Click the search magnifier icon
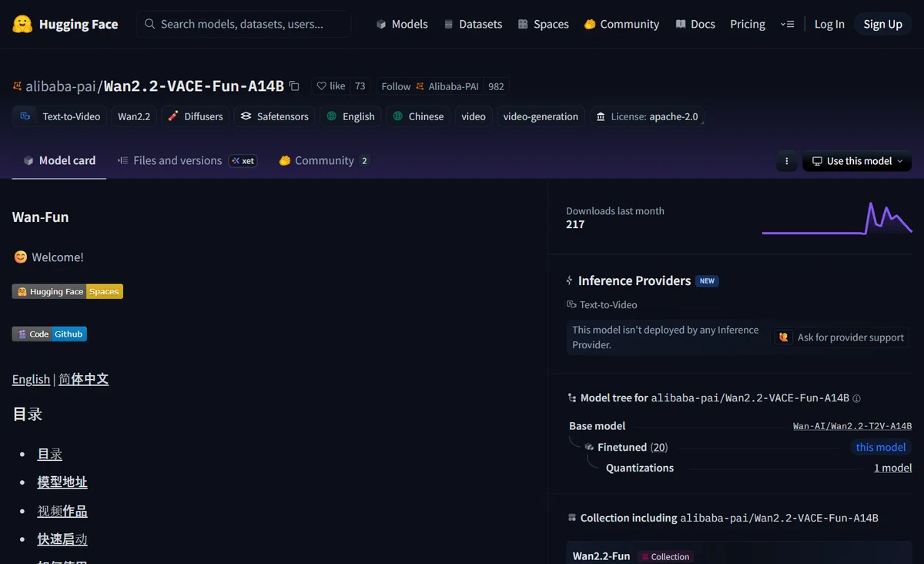This screenshot has width=924, height=564. point(149,24)
